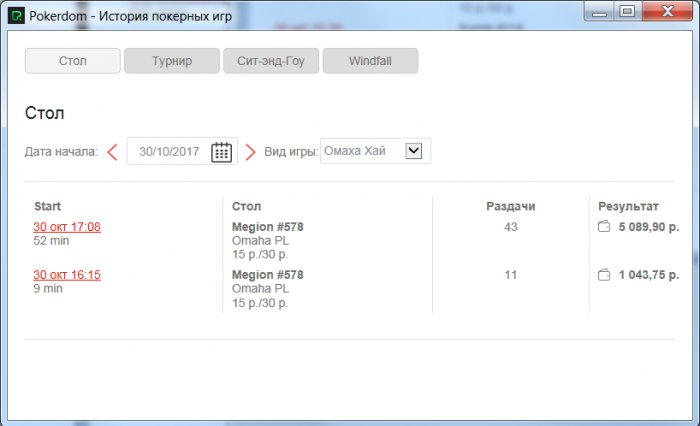
Task: Open the Сит-энд-Гоу tab
Action: tap(271, 61)
